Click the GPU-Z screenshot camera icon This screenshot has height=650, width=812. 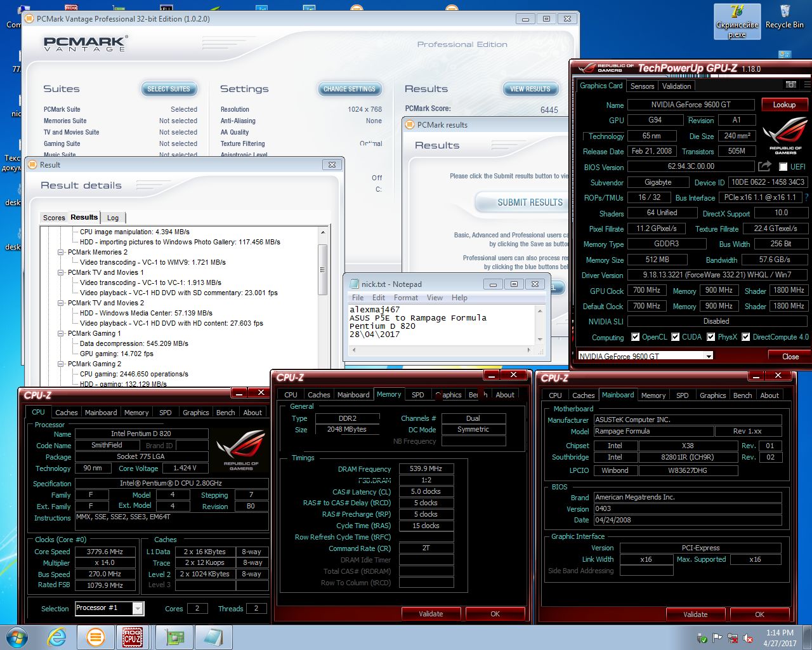790,84
